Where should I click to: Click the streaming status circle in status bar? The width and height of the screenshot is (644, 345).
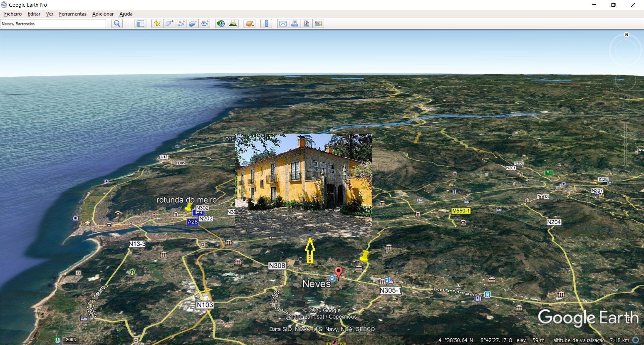tap(636, 340)
